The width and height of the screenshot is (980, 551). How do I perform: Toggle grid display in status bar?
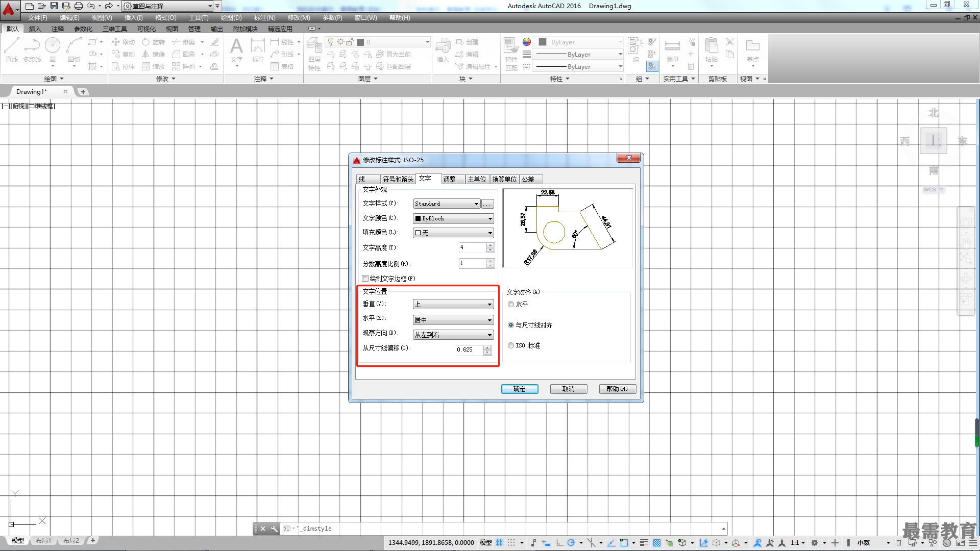pos(500,542)
